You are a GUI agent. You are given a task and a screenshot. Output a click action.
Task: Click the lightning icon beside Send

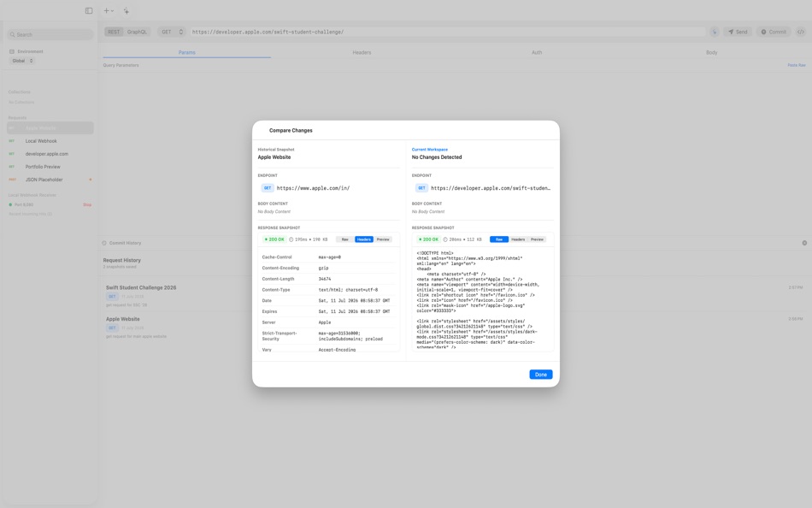coord(714,32)
